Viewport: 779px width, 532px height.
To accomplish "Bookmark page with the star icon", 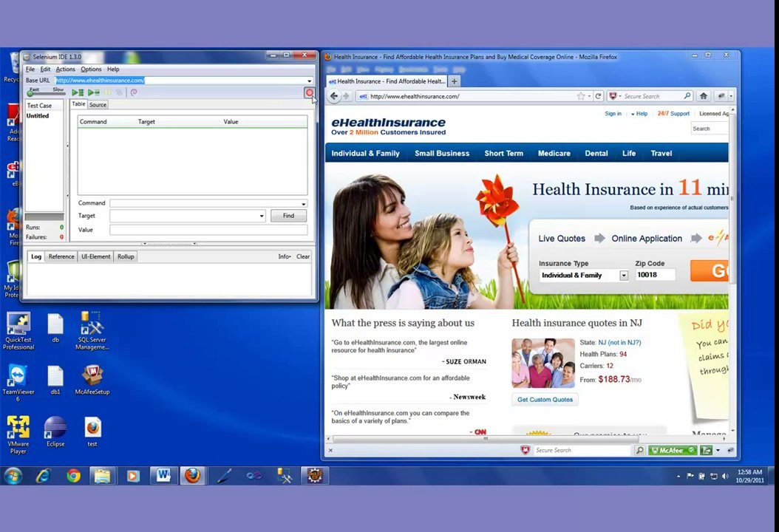I will [x=580, y=96].
